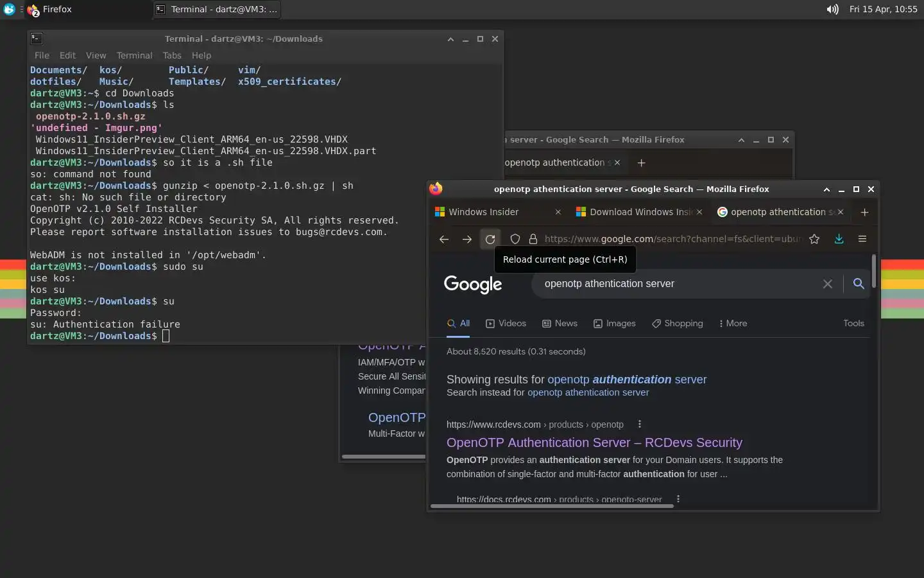The width and height of the screenshot is (924, 578).
Task: Select openotp authentication tab in front window
Action: coord(781,212)
